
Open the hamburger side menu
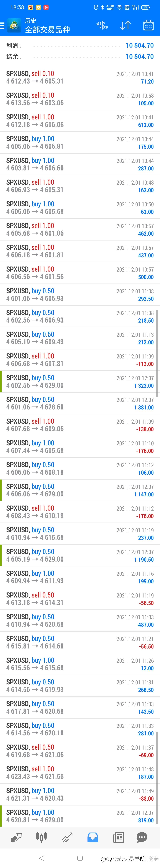coord(2,26)
